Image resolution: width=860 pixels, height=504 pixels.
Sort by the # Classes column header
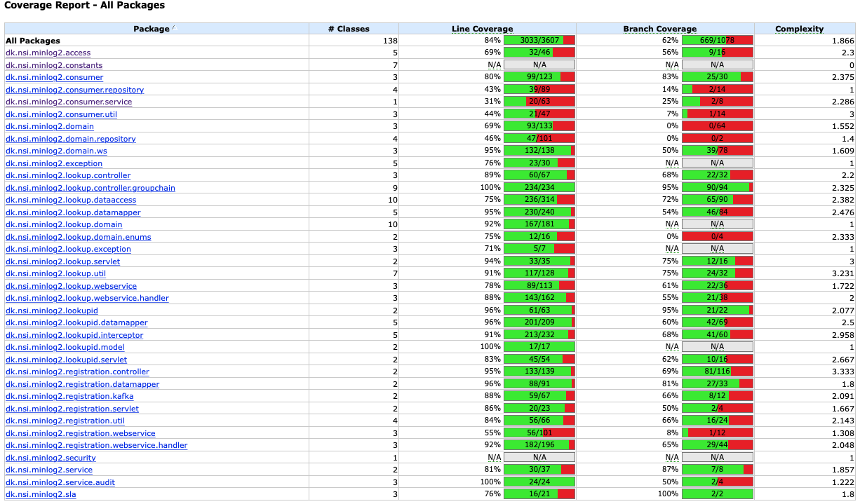pos(349,29)
